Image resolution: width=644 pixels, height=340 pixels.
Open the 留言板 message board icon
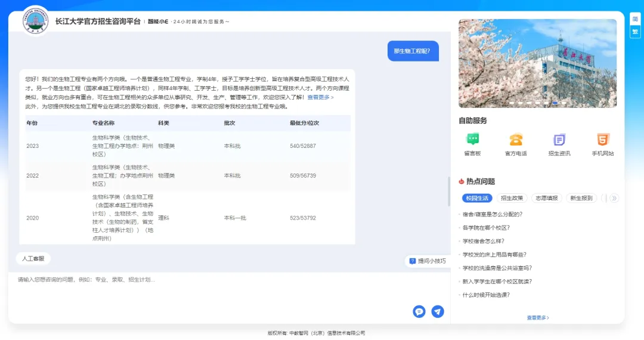click(x=472, y=140)
